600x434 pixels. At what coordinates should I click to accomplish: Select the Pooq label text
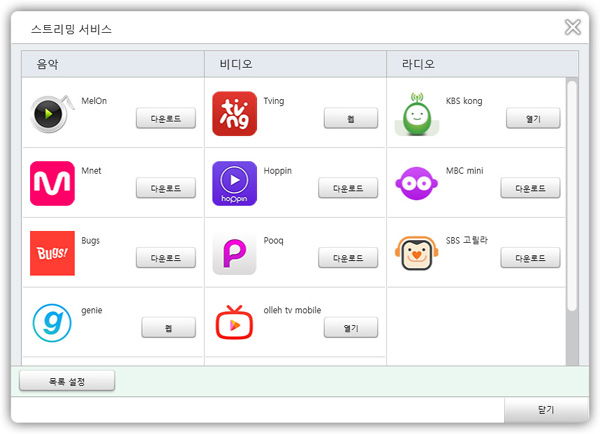coord(274,241)
